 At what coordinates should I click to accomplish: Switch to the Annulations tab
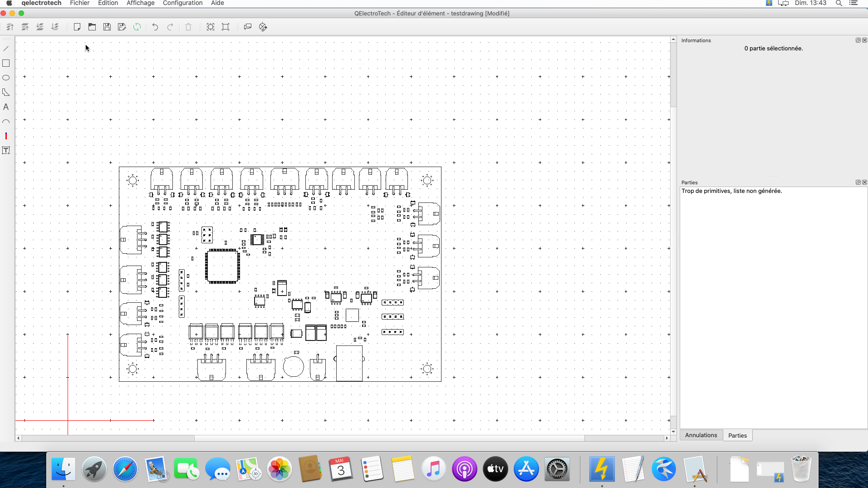(701, 435)
